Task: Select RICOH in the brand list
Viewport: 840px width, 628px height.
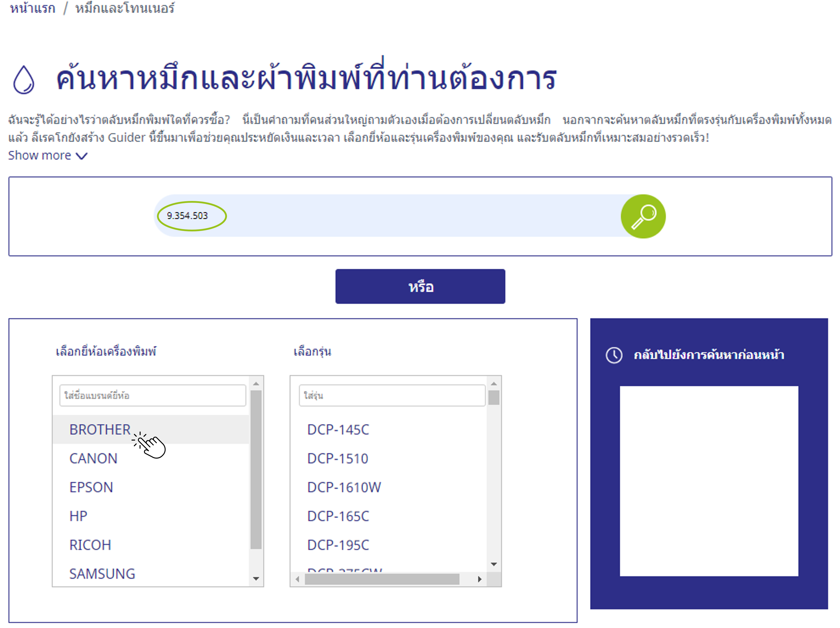Action: click(151, 545)
